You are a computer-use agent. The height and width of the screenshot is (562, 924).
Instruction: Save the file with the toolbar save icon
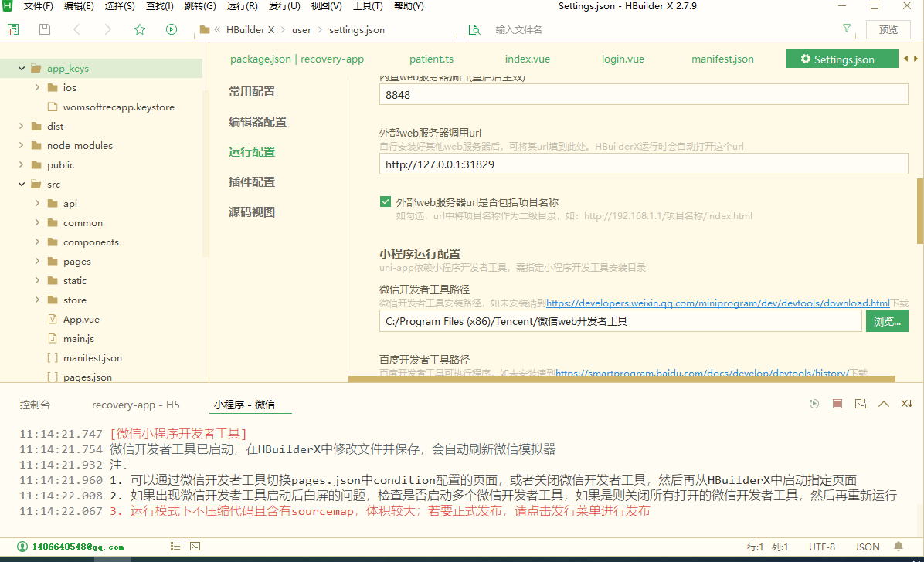(x=44, y=29)
